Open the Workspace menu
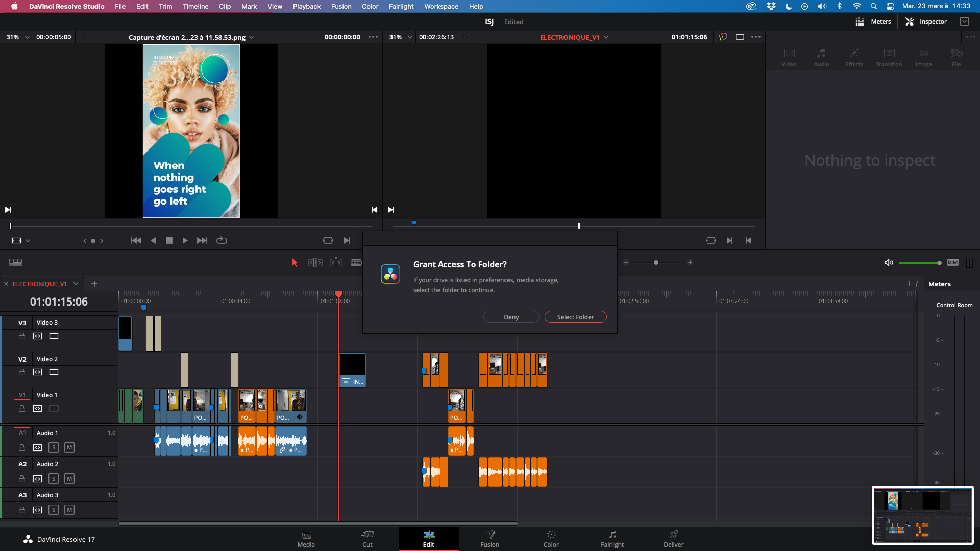Viewport: 980px width, 551px height. tap(441, 6)
